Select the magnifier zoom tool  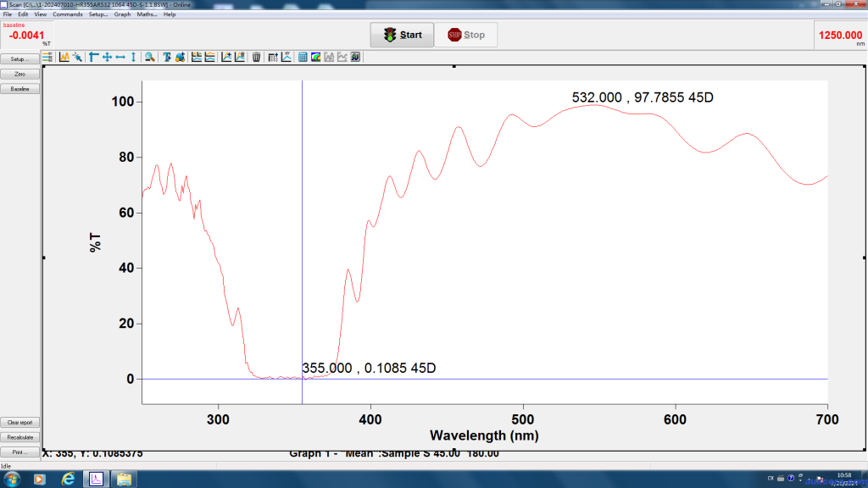(149, 58)
